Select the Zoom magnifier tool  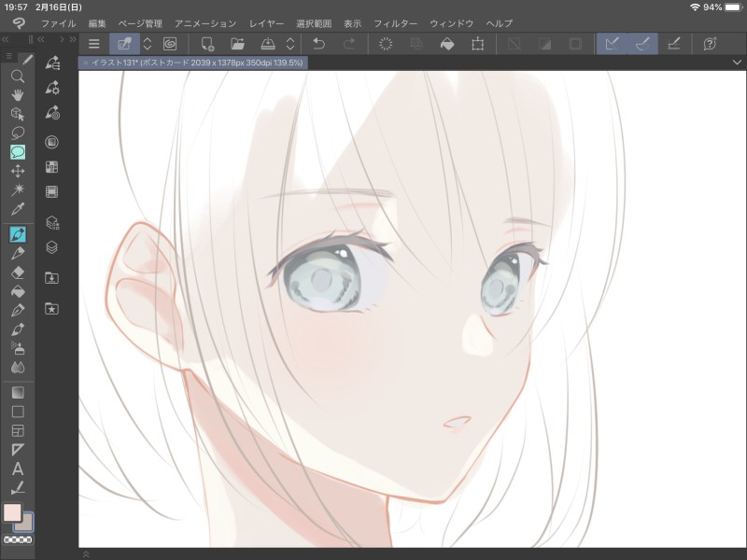[x=18, y=77]
